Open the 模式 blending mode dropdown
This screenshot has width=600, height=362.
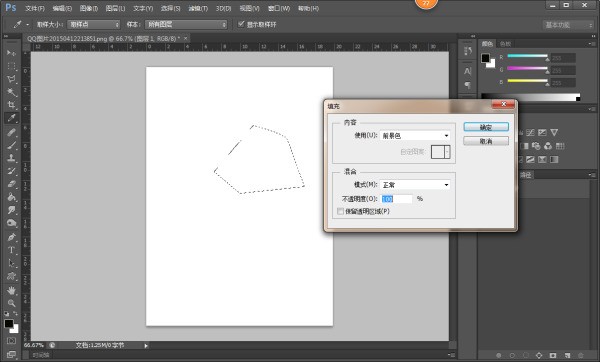(x=415, y=185)
